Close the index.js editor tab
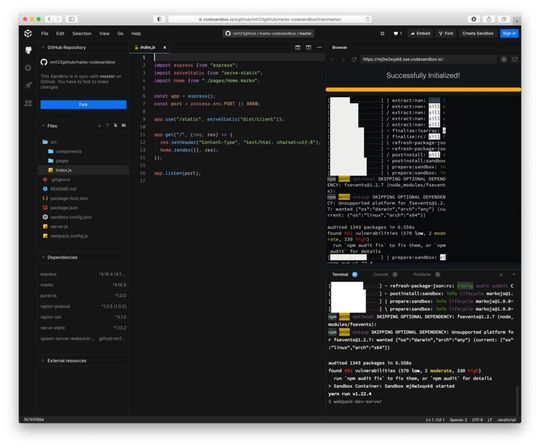 pyautogui.click(x=165, y=48)
